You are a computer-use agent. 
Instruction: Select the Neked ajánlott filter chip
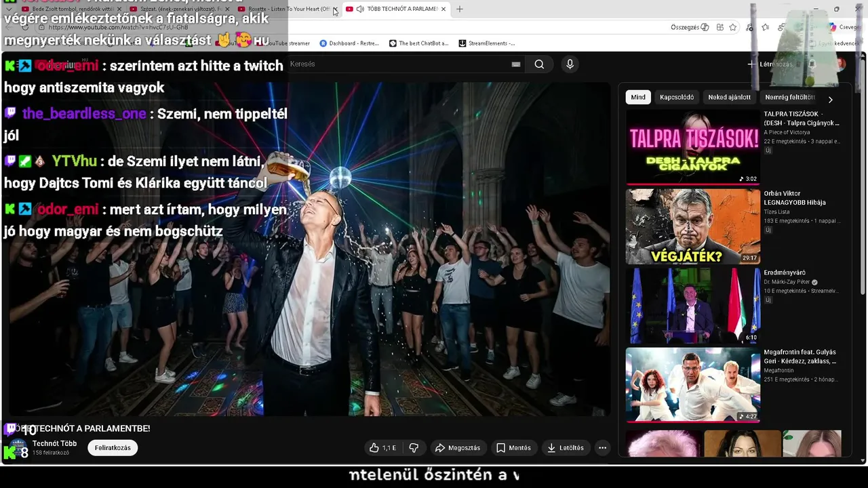tap(729, 97)
